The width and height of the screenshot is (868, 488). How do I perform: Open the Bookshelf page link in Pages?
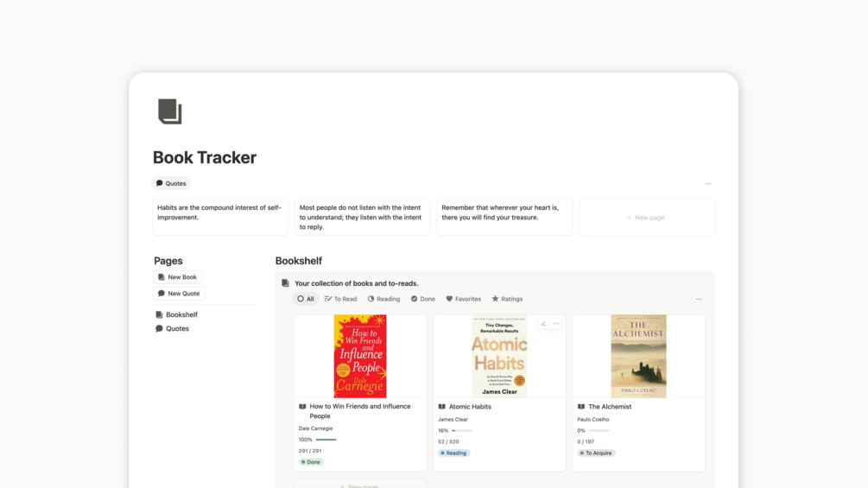click(x=181, y=314)
